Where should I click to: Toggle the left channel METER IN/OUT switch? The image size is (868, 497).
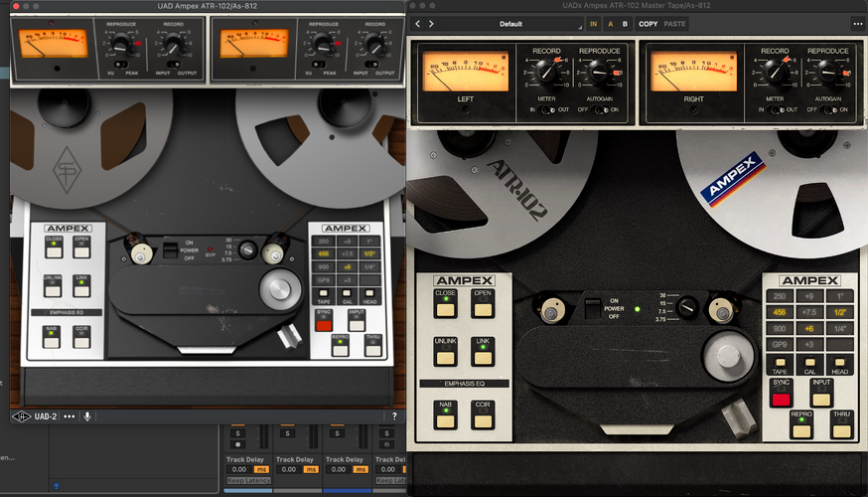coord(546,109)
